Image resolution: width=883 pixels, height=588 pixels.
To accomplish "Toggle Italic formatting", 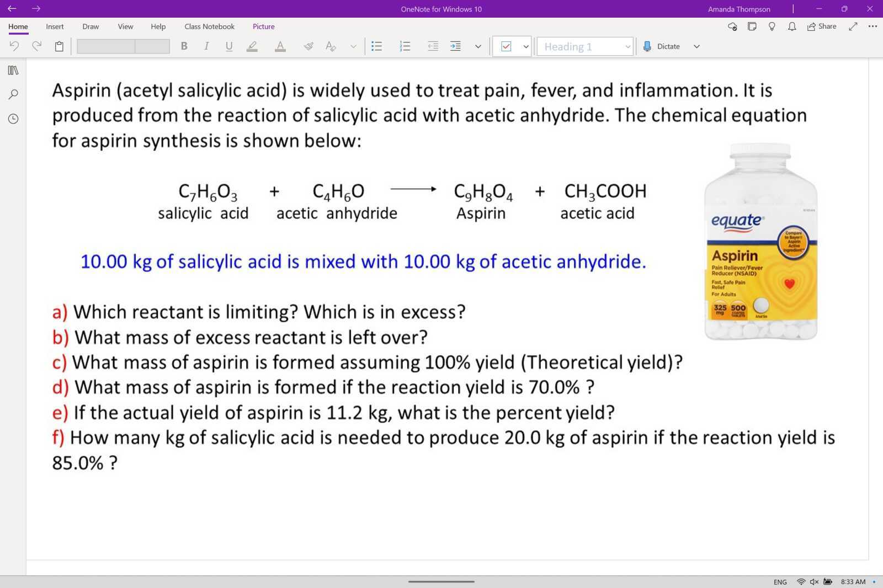I will click(206, 46).
